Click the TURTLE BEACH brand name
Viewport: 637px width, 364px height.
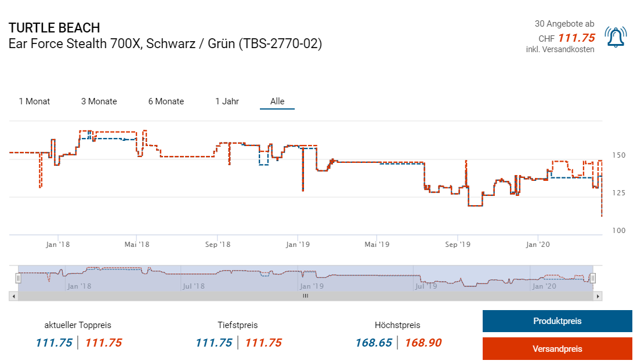point(54,28)
